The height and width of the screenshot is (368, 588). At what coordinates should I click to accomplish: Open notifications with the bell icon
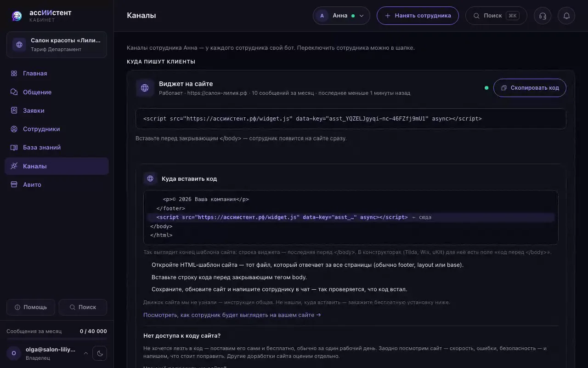coord(566,16)
